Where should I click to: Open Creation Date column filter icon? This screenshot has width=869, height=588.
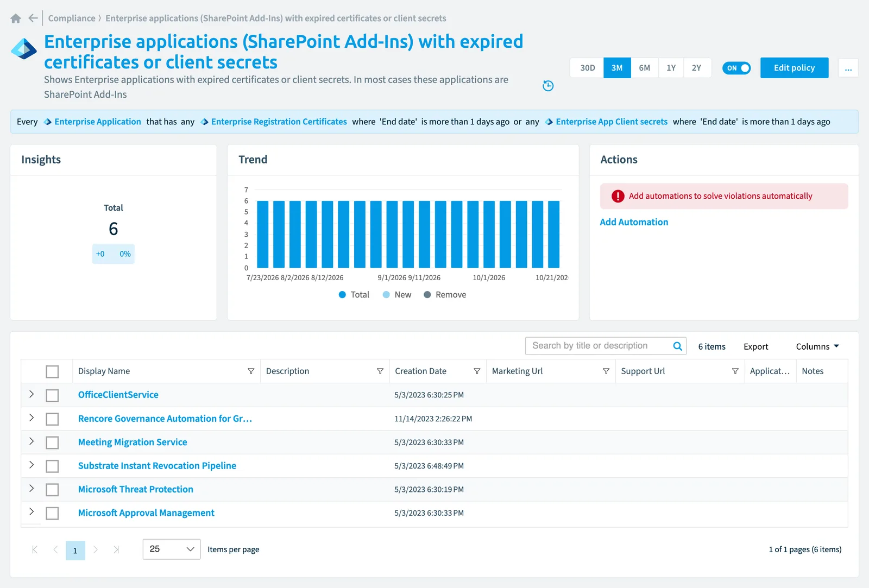point(477,371)
